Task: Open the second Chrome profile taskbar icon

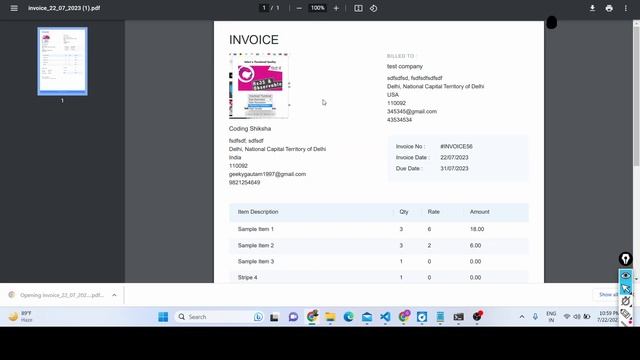Action: (x=404, y=317)
